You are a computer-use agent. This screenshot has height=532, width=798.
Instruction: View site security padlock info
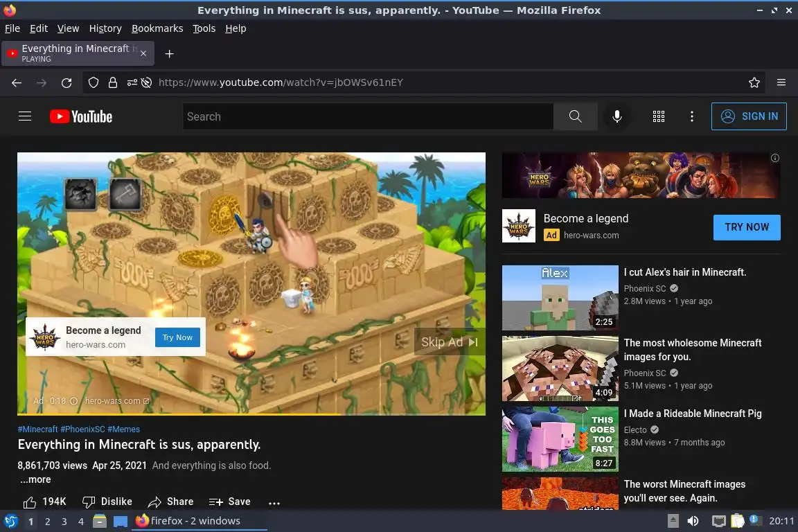click(x=113, y=82)
